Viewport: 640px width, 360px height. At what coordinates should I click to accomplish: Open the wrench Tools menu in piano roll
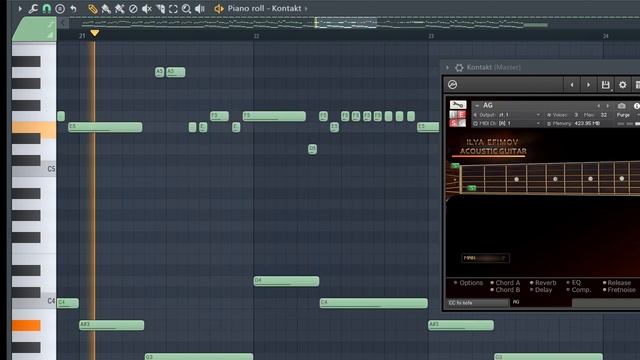(x=33, y=8)
